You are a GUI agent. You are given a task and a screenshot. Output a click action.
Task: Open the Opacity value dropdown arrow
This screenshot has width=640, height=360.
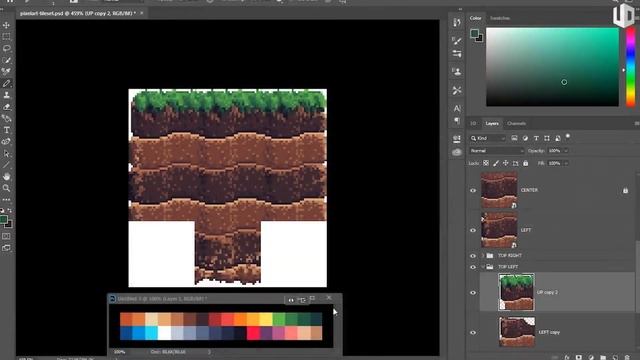click(x=566, y=151)
